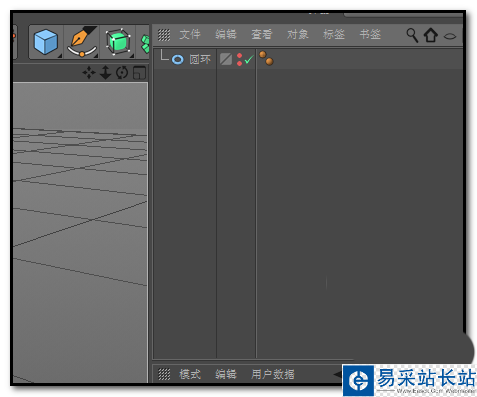Open the 标签 menu

(334, 34)
